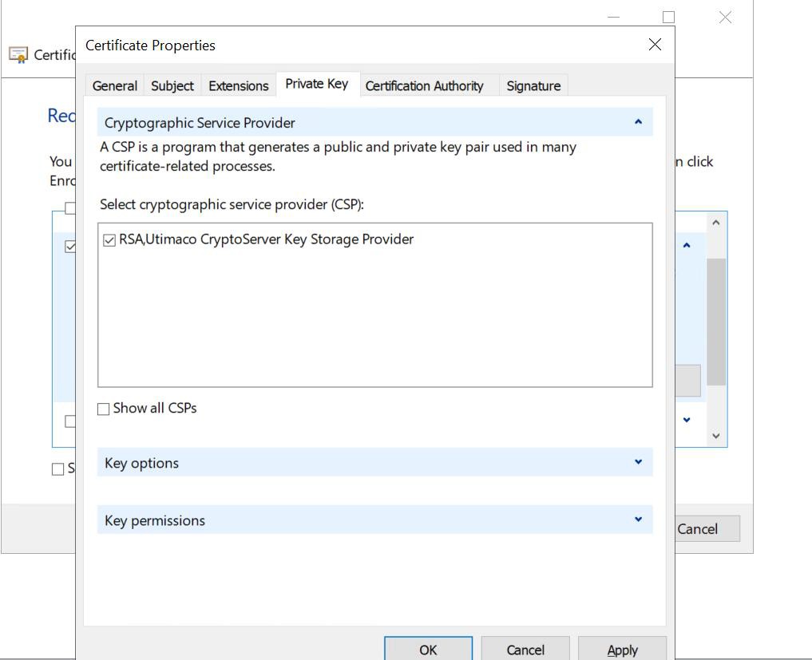Collapse details chevron in enrollment window
Viewport: 812px width, 660px height.
point(687,245)
